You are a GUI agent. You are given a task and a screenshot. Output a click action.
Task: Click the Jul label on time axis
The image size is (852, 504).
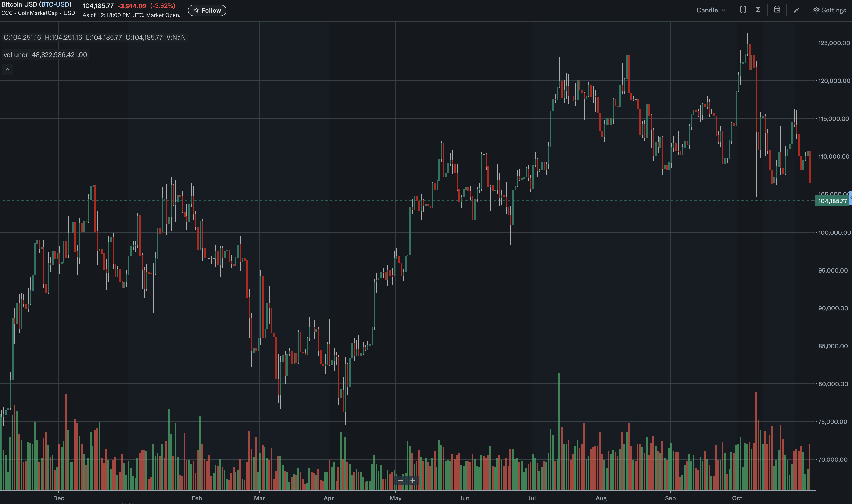pos(532,498)
